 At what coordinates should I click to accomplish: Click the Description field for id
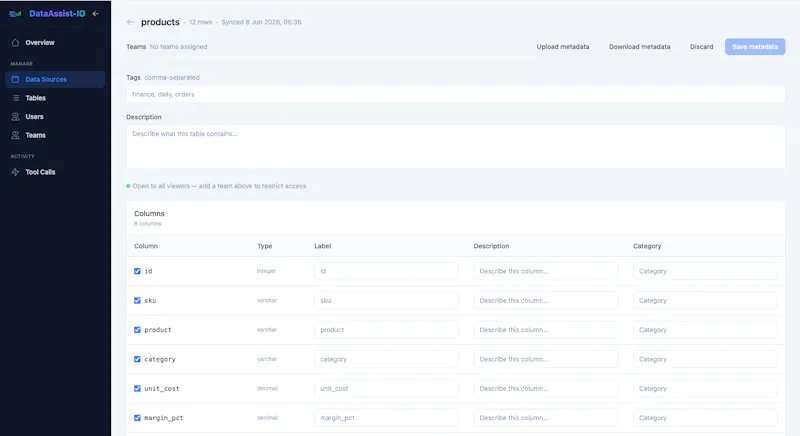click(x=545, y=271)
